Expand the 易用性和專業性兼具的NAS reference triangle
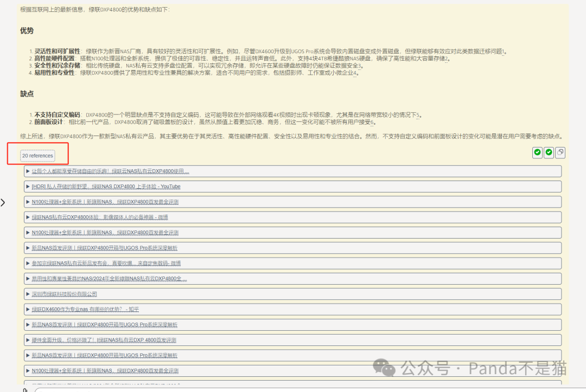The height and width of the screenshot is (392, 586). 28,279
